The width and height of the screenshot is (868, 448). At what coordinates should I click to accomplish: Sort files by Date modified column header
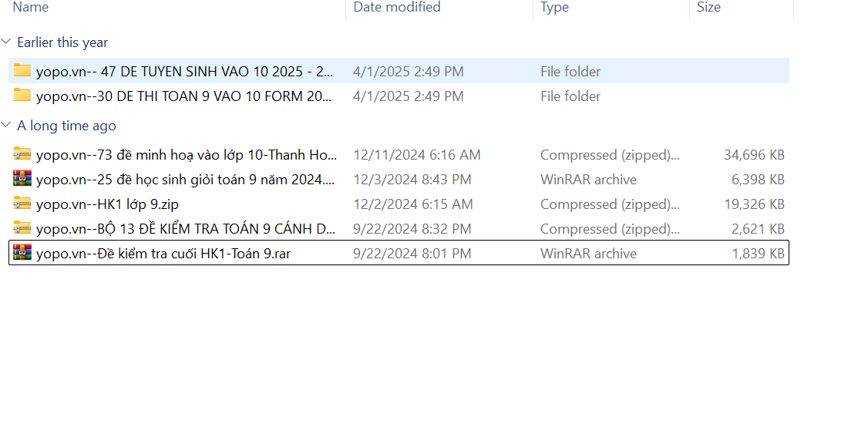397,8
